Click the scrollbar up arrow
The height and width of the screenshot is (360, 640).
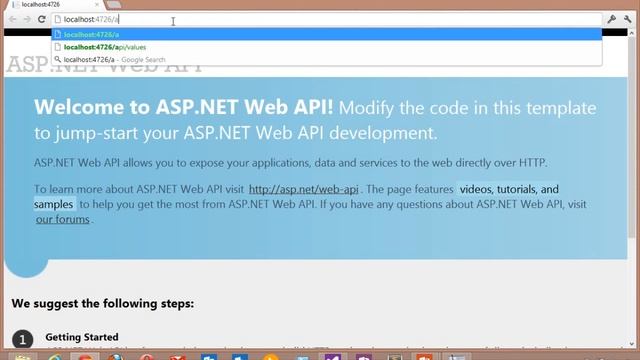coord(632,33)
